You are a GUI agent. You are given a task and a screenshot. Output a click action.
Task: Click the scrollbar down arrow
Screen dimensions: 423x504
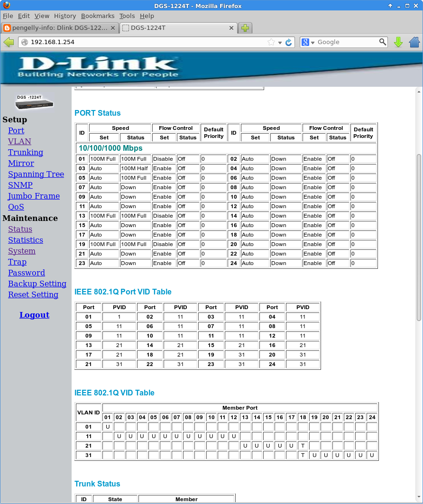pyautogui.click(x=419, y=497)
